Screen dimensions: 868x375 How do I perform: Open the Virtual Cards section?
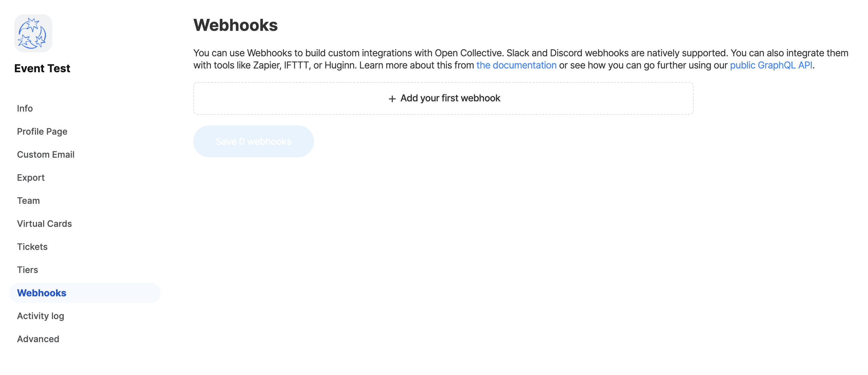pos(44,224)
